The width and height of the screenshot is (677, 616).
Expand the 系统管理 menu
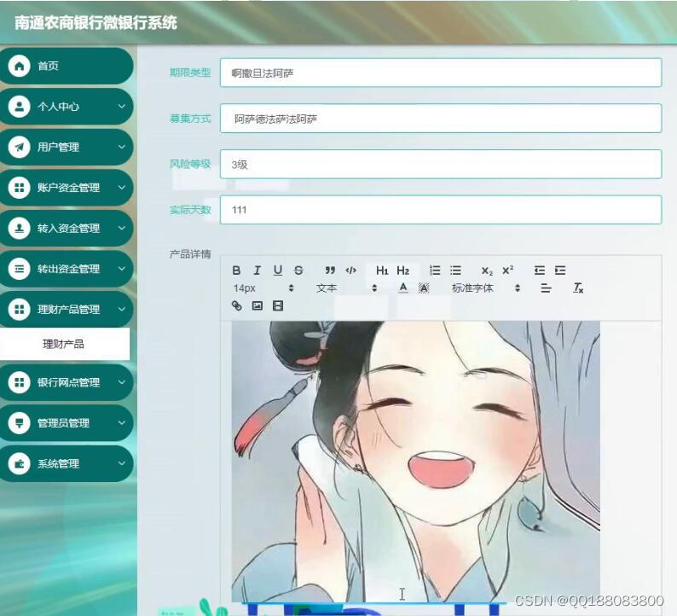(x=66, y=464)
